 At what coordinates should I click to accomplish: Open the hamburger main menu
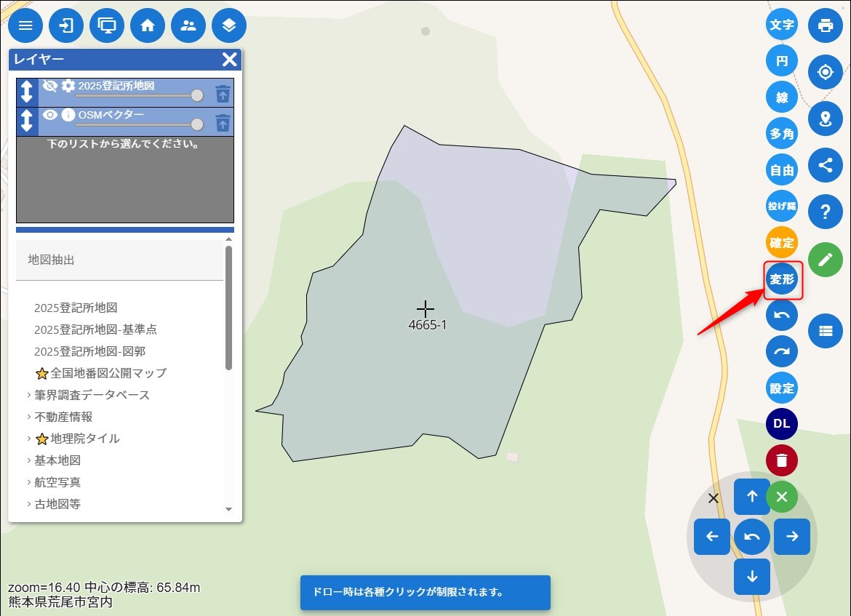tap(25, 26)
